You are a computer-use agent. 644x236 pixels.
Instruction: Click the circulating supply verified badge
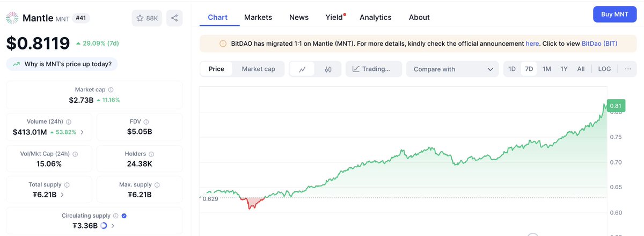click(x=125, y=216)
